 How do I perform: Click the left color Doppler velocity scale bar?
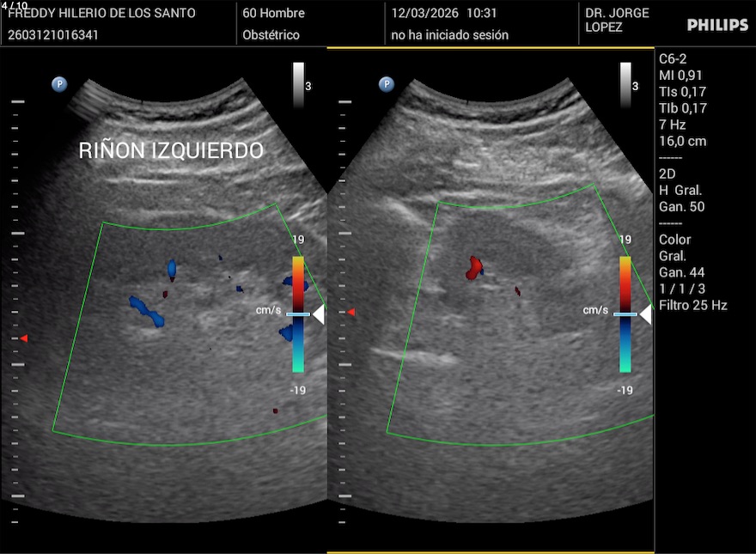297,314
